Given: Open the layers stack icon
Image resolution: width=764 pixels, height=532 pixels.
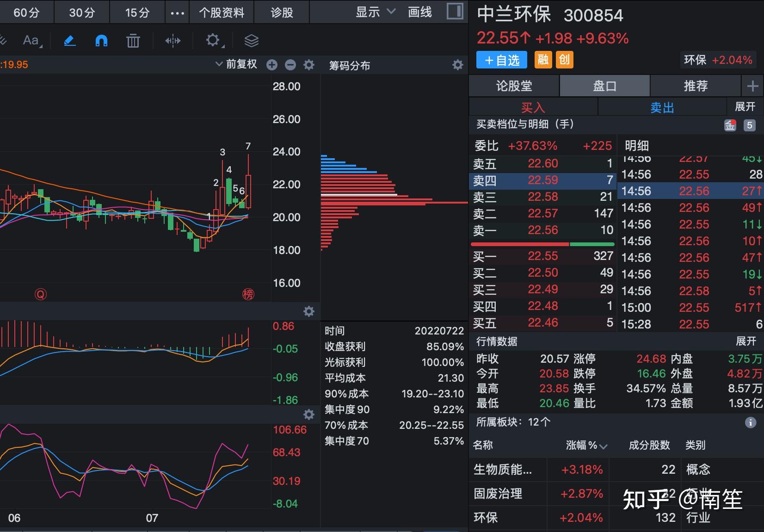Looking at the screenshot, I should [251, 41].
